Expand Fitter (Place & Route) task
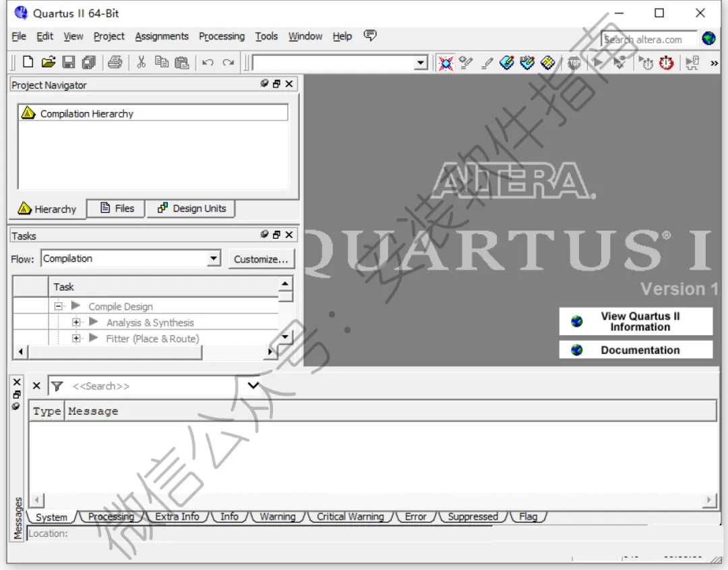728x570 pixels. tap(76, 338)
